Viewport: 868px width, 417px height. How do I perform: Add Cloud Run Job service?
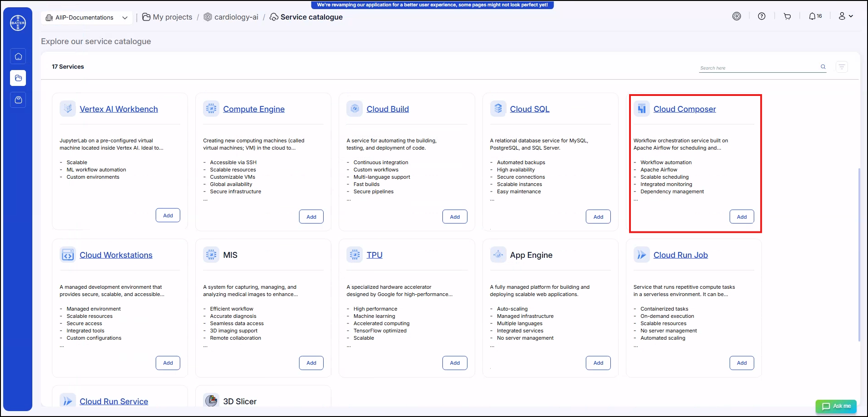click(x=742, y=363)
